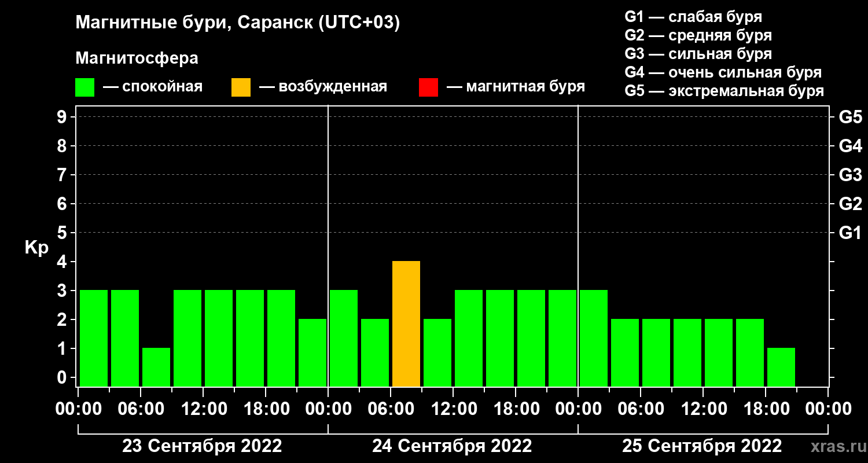Click the 'G1 — слабая буря' legend line
This screenshot has height=463, width=868.
tap(693, 16)
